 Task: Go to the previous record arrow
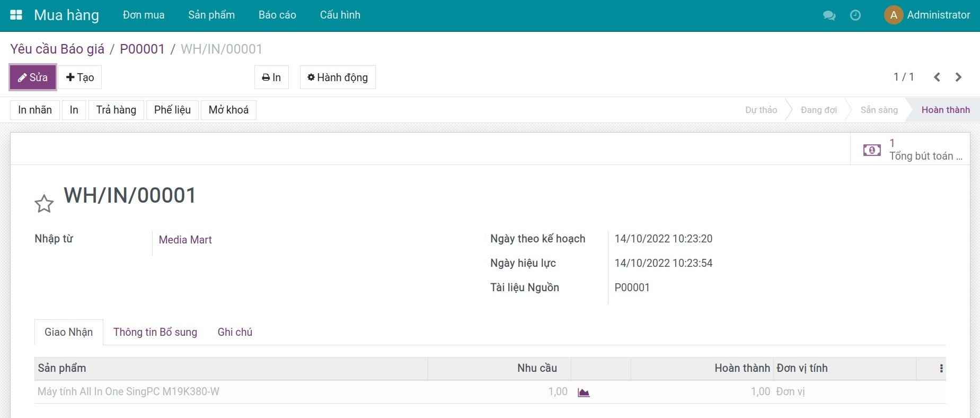[x=937, y=77]
